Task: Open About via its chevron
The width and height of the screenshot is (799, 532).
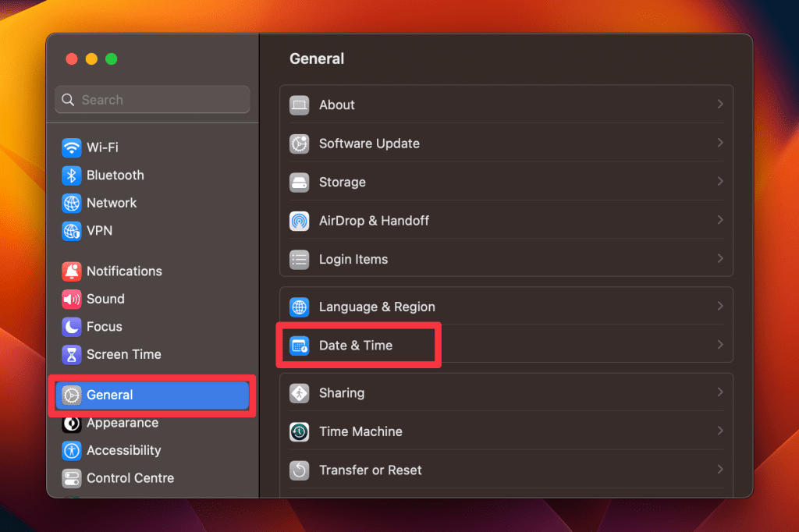Action: point(720,104)
